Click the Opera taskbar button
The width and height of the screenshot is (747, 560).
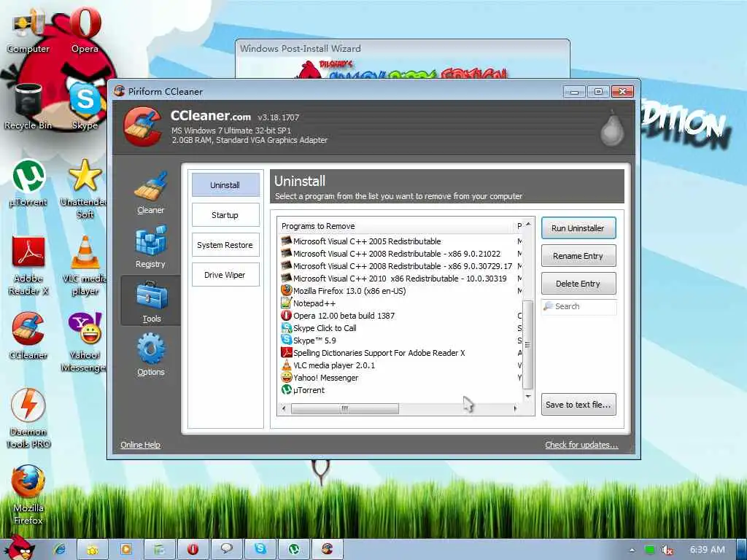click(193, 549)
